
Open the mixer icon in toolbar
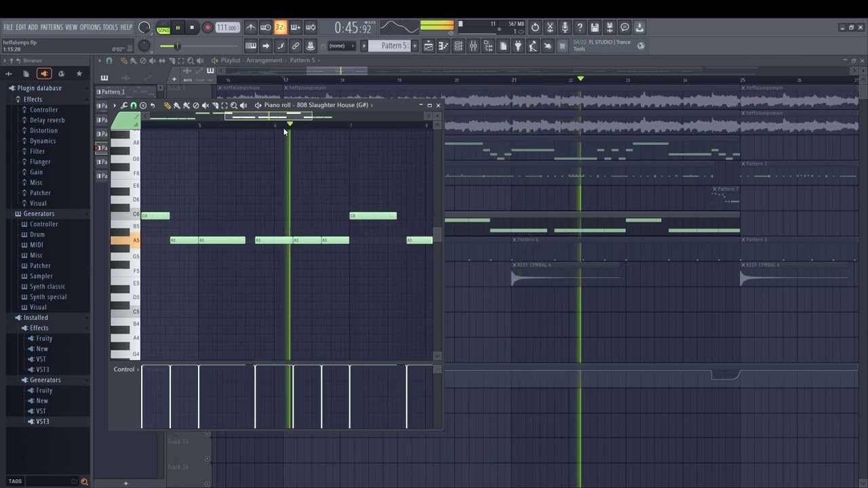tap(473, 46)
